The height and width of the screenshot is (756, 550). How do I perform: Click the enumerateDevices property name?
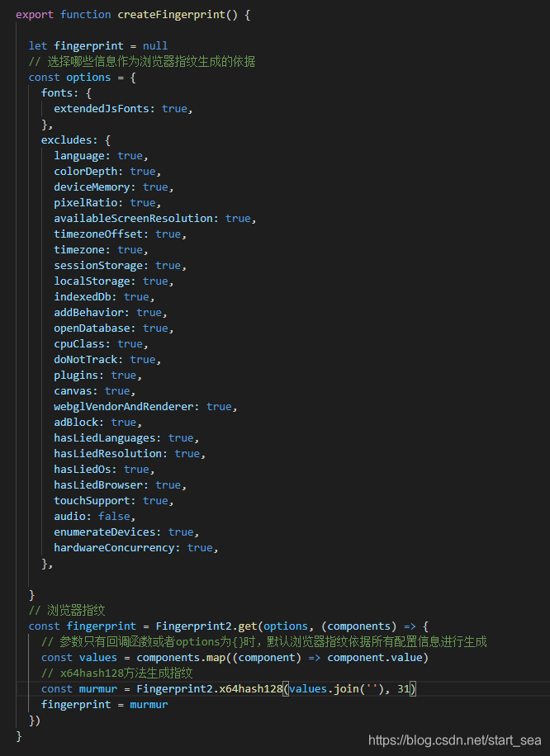pos(107,532)
